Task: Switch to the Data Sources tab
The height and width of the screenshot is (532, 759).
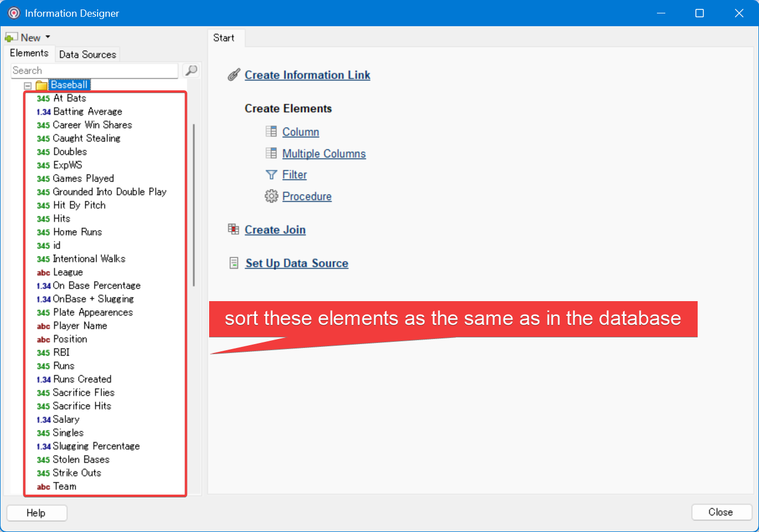Action: tap(88, 54)
